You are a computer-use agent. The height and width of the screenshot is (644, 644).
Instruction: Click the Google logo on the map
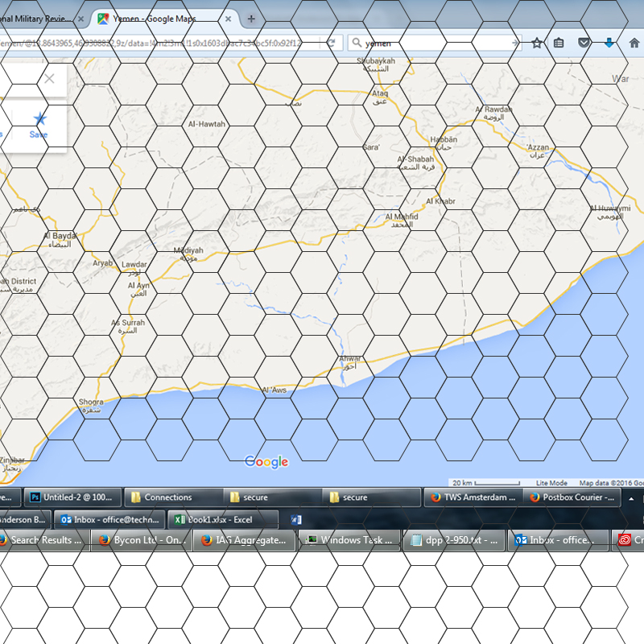coord(266,462)
